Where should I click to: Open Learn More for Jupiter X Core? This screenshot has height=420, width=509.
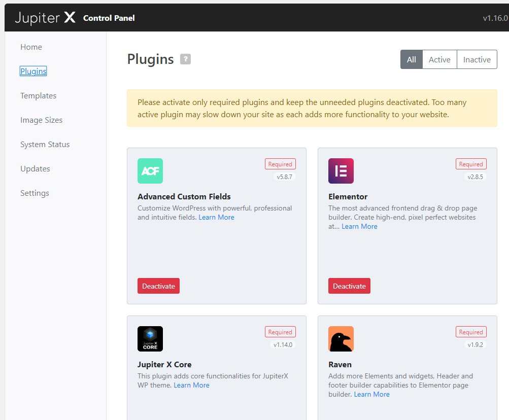[x=191, y=385]
